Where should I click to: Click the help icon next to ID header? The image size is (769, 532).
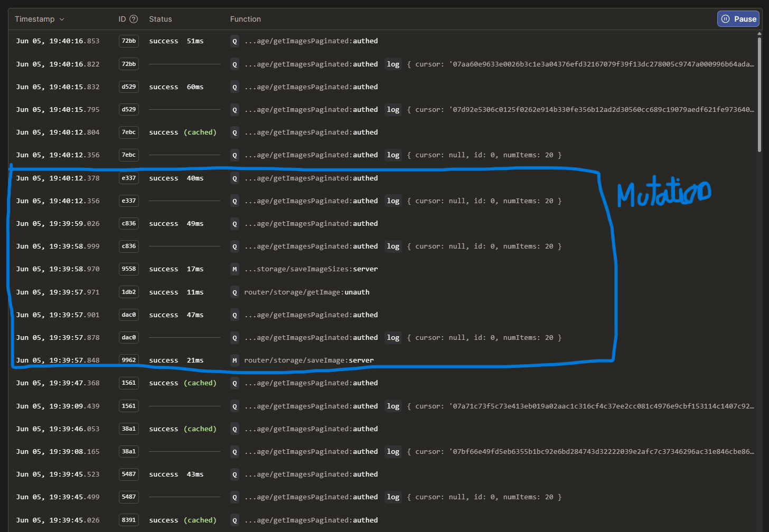134,19
